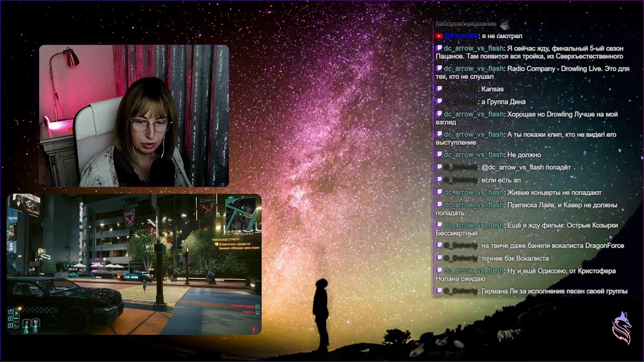
Task: Click Twitch icon beside "Германа Ли" message
Action: [439, 291]
